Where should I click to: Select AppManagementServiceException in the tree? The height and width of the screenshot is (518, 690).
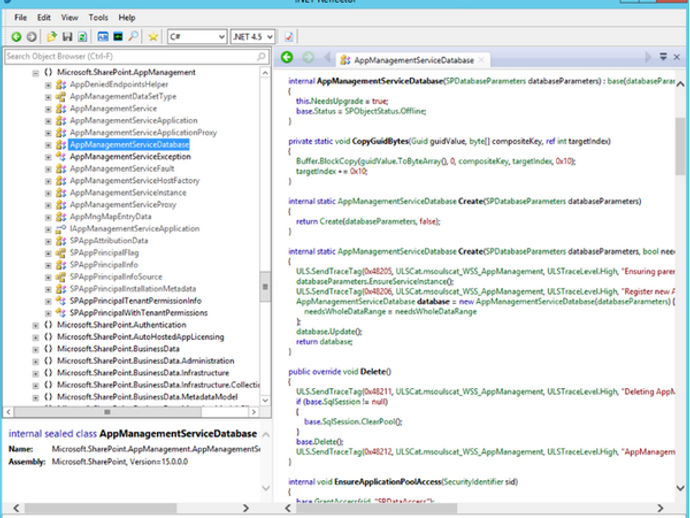pyautogui.click(x=130, y=156)
